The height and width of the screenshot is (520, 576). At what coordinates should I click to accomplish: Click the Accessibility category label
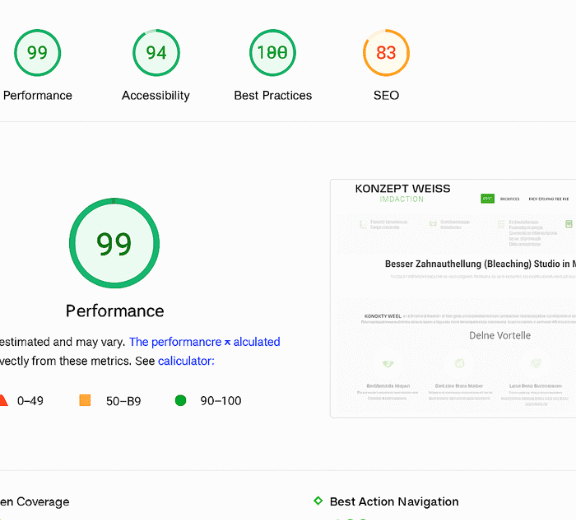(x=156, y=95)
